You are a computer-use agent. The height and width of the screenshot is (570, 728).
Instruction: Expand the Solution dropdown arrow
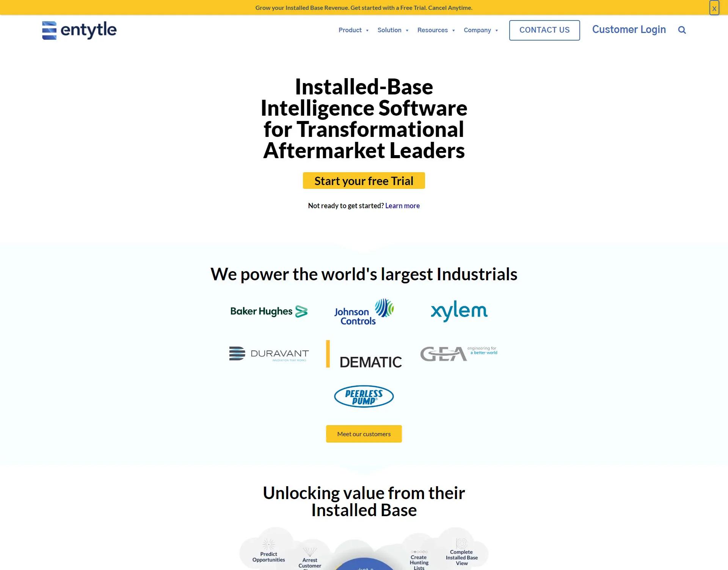coord(407,30)
